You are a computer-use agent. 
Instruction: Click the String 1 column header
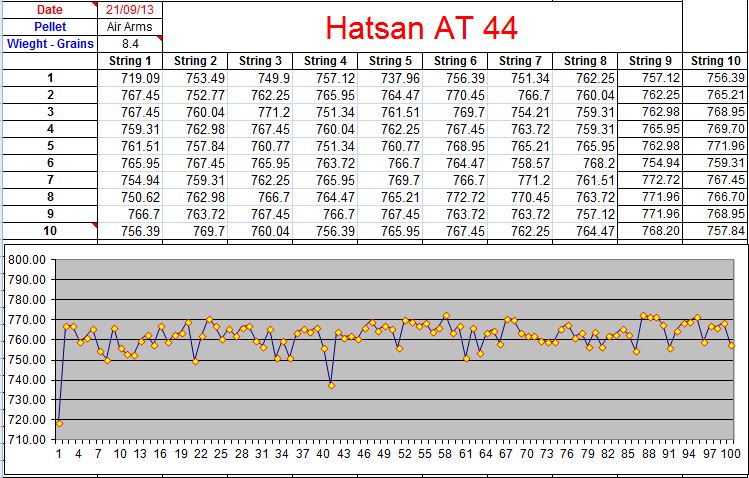tap(130, 61)
